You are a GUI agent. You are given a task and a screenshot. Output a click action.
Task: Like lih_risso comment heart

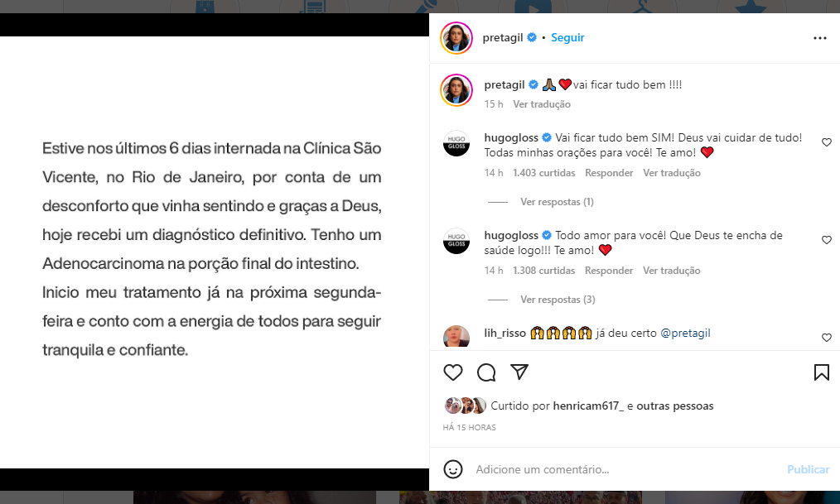826,338
